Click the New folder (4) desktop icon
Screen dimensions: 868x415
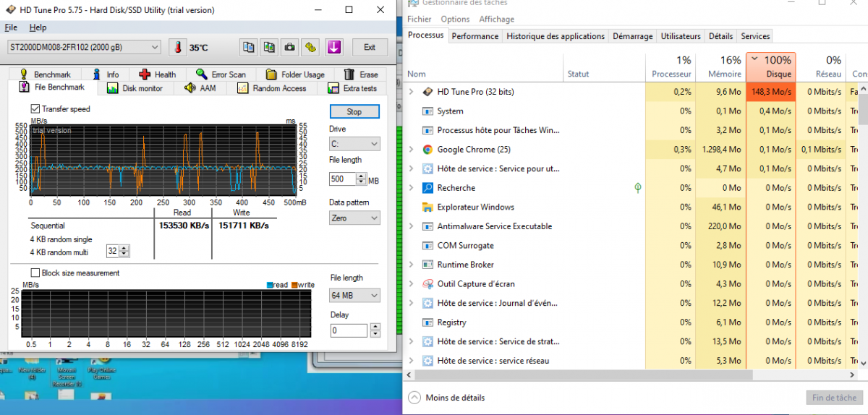(32, 369)
